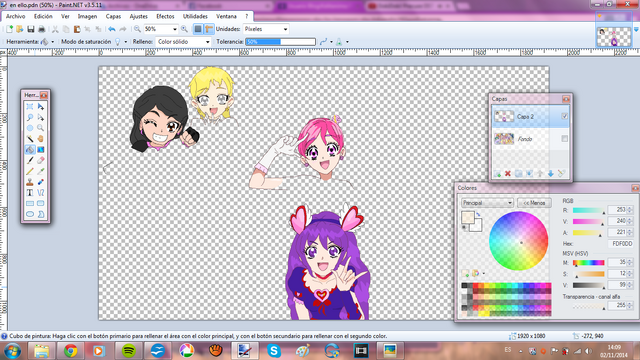Click on the color wheel

click(x=518, y=241)
